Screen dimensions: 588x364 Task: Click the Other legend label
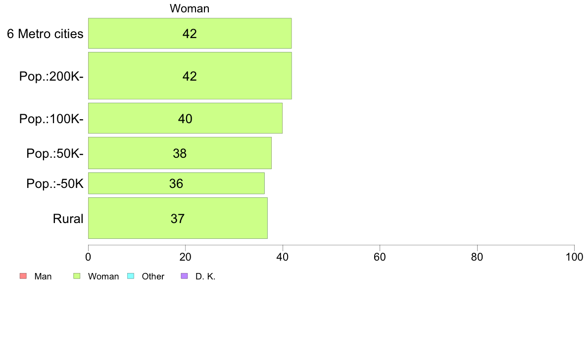[153, 276]
